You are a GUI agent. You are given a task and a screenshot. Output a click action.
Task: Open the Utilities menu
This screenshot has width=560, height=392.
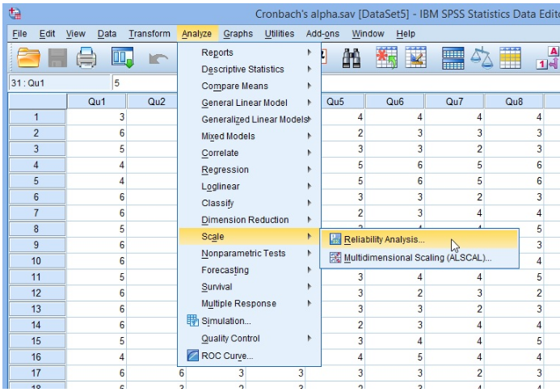(280, 34)
